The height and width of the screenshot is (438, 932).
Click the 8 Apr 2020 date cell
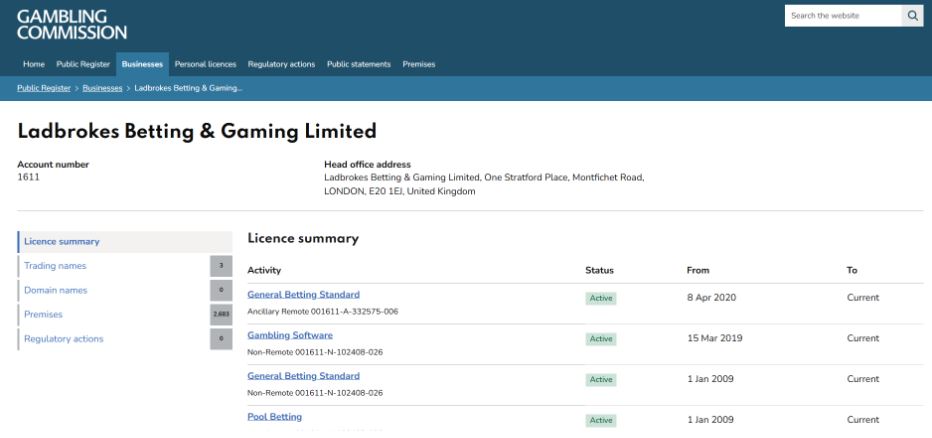711,298
